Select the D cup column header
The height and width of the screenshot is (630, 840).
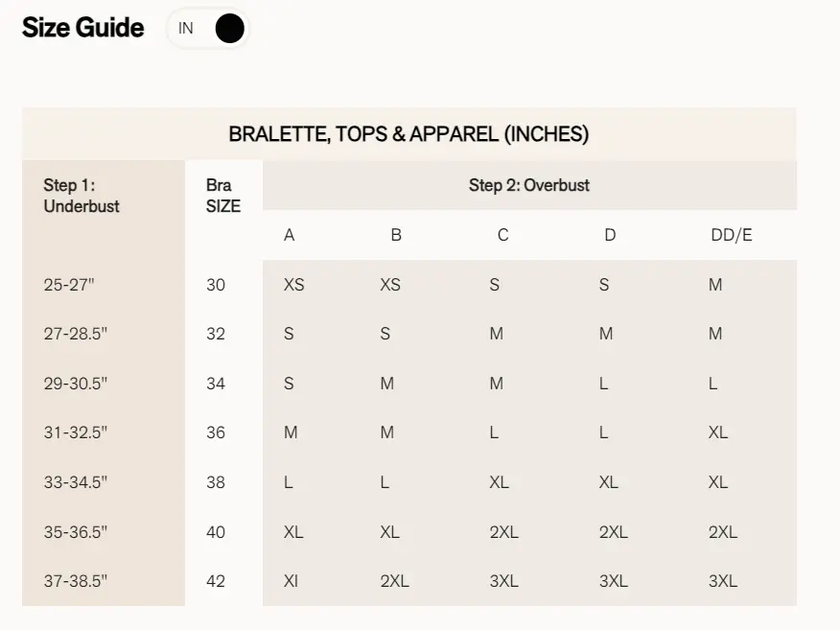pos(610,235)
